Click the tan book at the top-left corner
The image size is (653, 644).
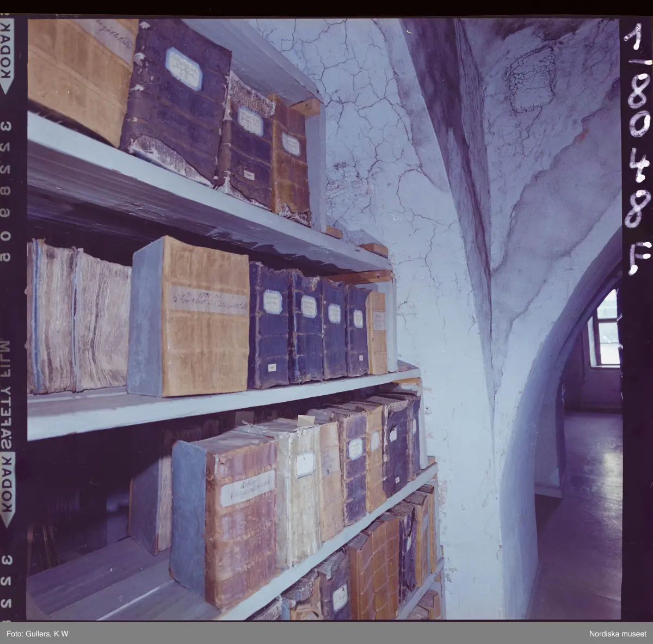point(81,76)
